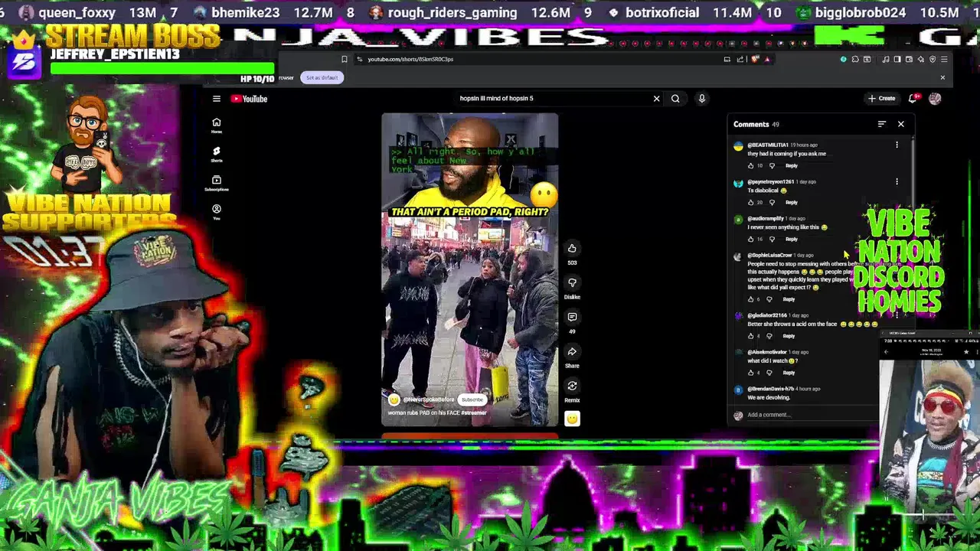Click the browser bookmark icon
The height and width of the screenshot is (551, 980).
[x=345, y=59]
